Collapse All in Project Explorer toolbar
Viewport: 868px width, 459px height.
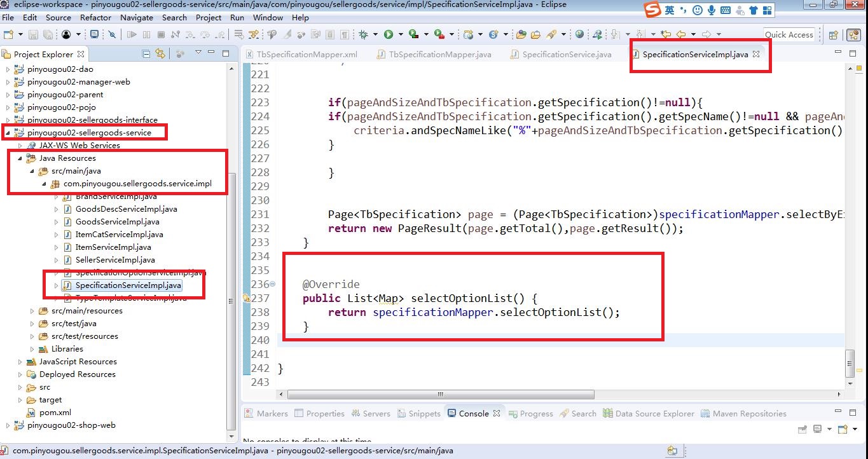pos(146,54)
